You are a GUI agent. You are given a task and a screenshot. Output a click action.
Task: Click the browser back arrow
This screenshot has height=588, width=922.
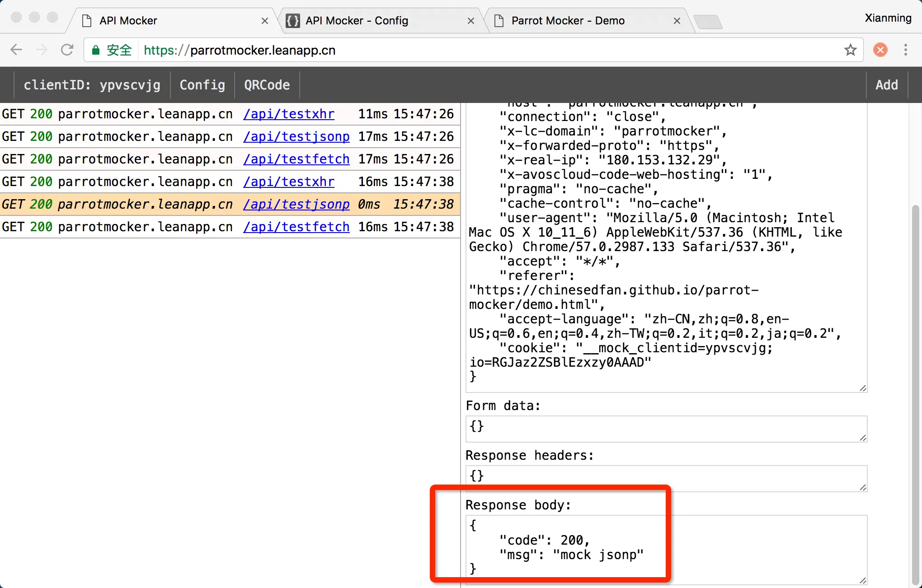pyautogui.click(x=16, y=50)
